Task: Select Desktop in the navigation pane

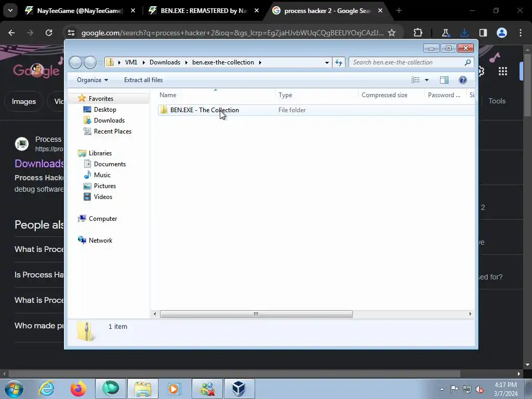Action: pyautogui.click(x=105, y=110)
